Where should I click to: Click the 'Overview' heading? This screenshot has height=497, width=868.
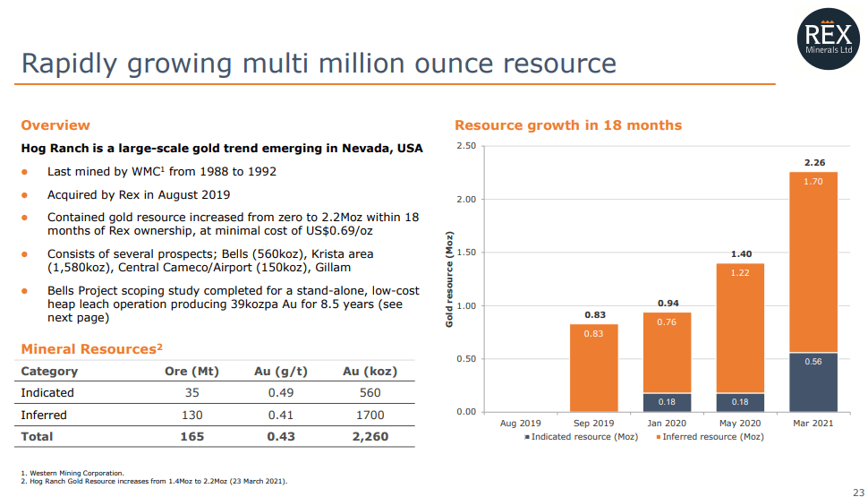[55, 125]
